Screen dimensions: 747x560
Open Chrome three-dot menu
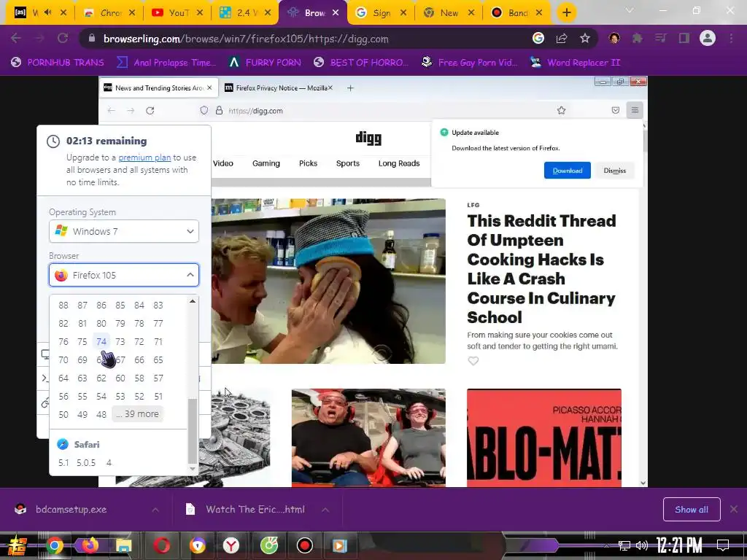pos(731,39)
